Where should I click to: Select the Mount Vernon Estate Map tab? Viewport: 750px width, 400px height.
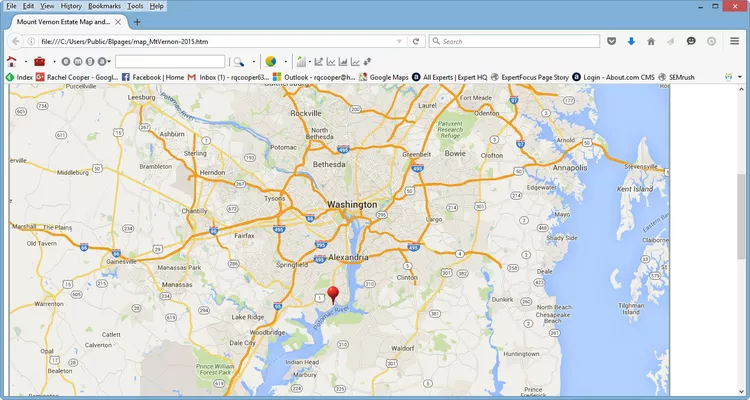60,22
